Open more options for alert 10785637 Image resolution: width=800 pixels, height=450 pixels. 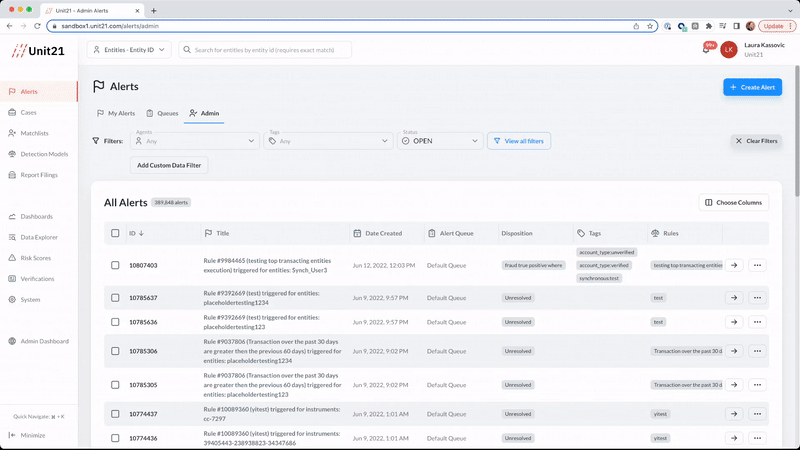tap(757, 297)
